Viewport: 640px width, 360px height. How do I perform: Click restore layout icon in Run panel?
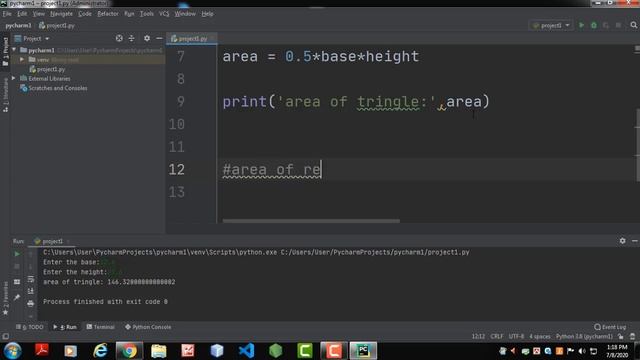pyautogui.click(x=17, y=282)
